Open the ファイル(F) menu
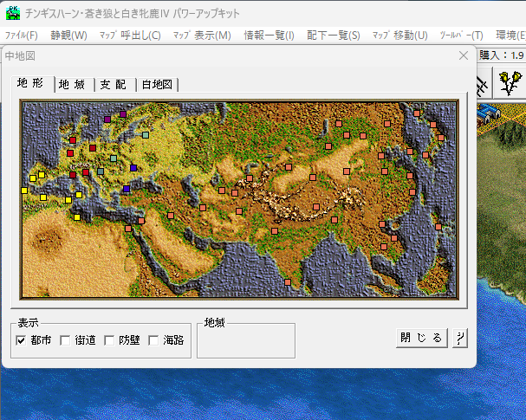Viewport: 526px width, 420px height. click(x=21, y=36)
